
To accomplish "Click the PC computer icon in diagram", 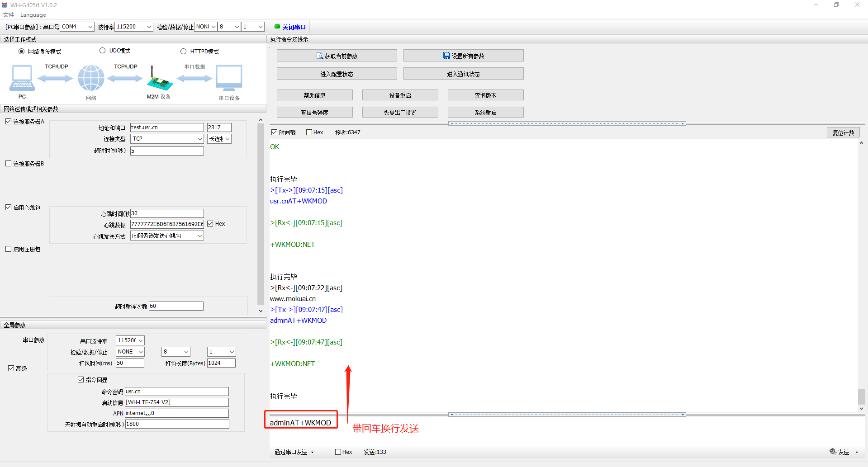I will pos(22,78).
